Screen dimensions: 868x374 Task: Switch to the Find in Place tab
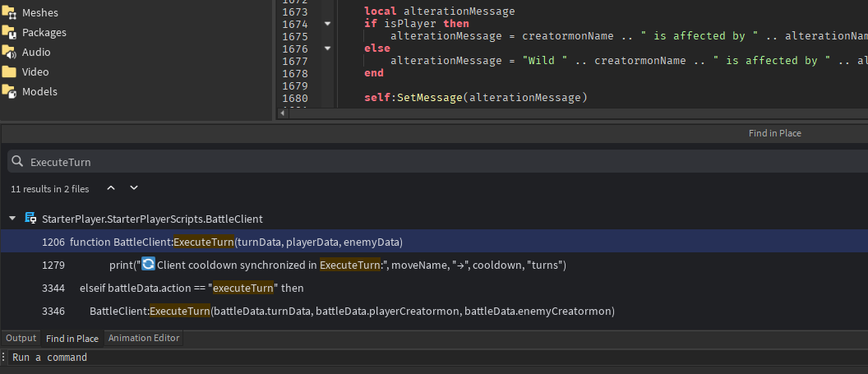click(x=72, y=338)
